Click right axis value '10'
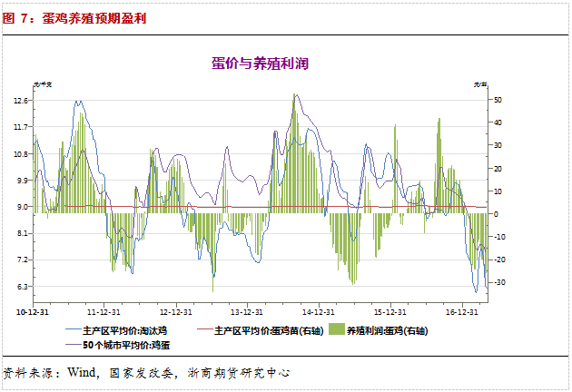The height and width of the screenshot is (392, 572). click(498, 191)
